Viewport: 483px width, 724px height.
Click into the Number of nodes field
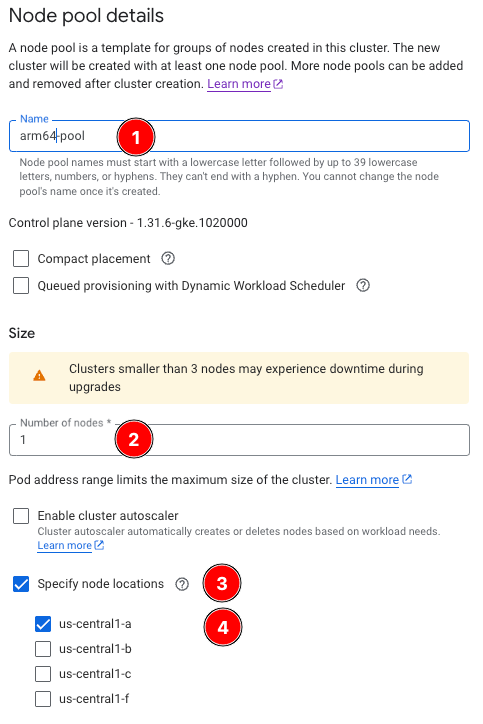click(239, 440)
